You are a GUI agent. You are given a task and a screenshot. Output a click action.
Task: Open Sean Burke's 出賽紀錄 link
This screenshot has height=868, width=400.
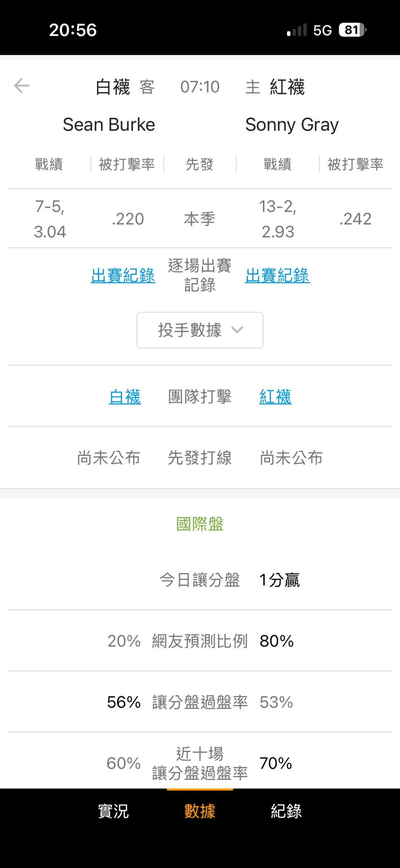[123, 275]
